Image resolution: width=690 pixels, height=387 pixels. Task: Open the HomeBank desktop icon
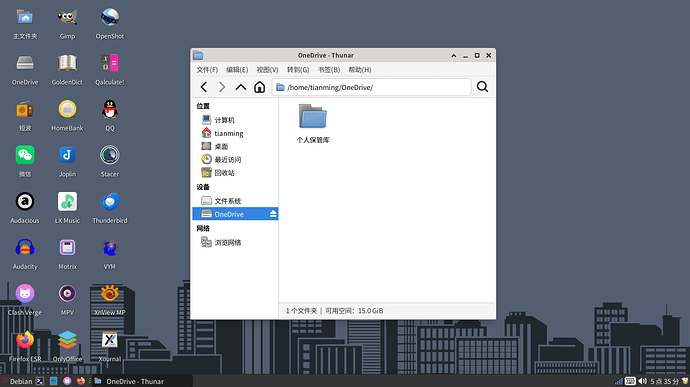(x=67, y=116)
